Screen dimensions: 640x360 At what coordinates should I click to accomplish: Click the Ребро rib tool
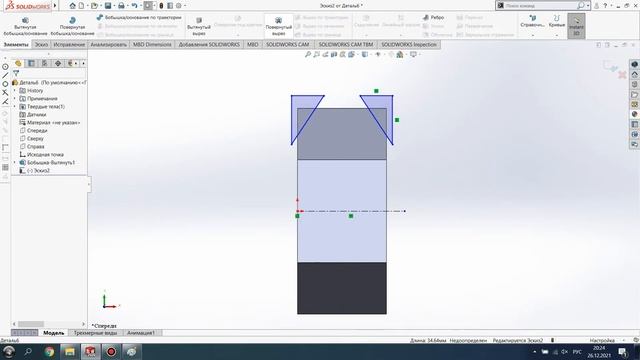tap(433, 18)
